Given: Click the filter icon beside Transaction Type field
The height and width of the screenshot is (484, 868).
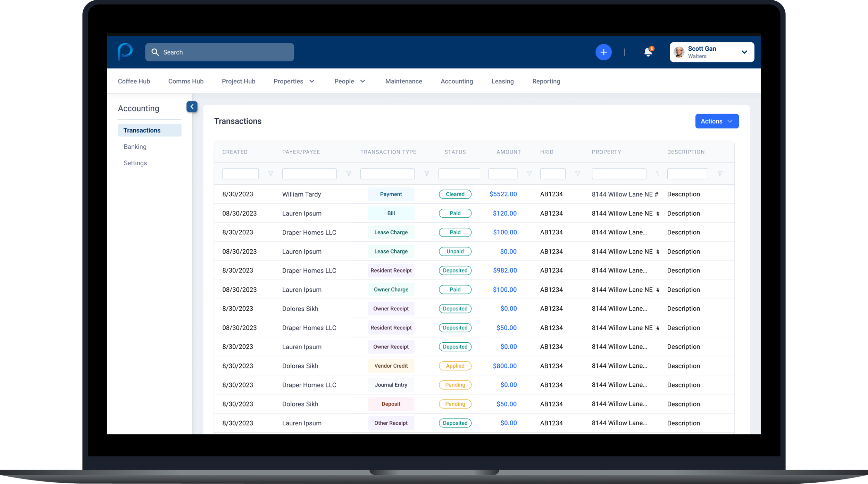Looking at the screenshot, I should pos(427,174).
